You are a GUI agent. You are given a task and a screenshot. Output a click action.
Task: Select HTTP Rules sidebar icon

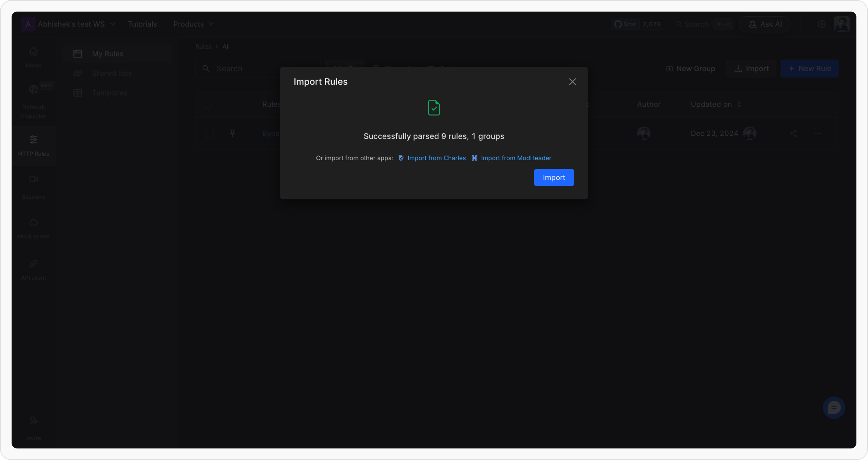tap(33, 145)
